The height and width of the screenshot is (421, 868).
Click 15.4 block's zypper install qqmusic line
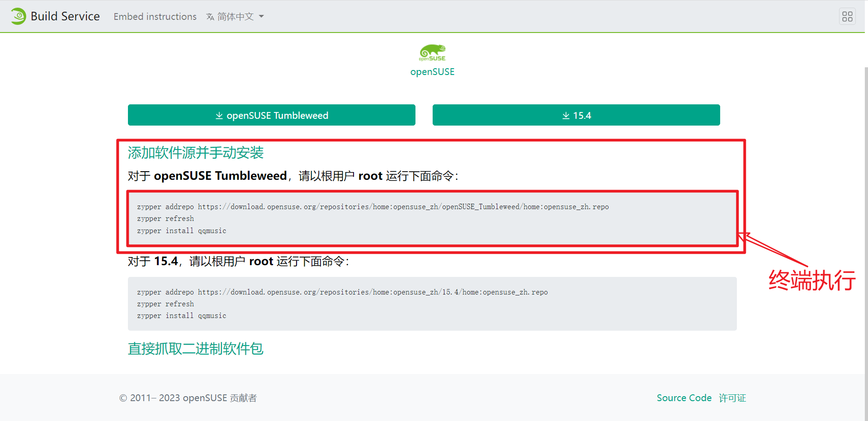point(182,316)
